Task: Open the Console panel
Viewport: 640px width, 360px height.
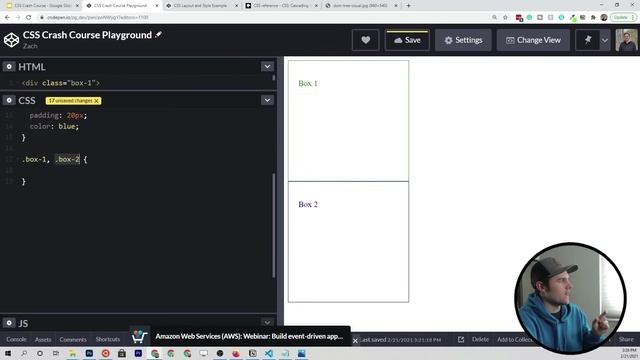Action: 16,339
